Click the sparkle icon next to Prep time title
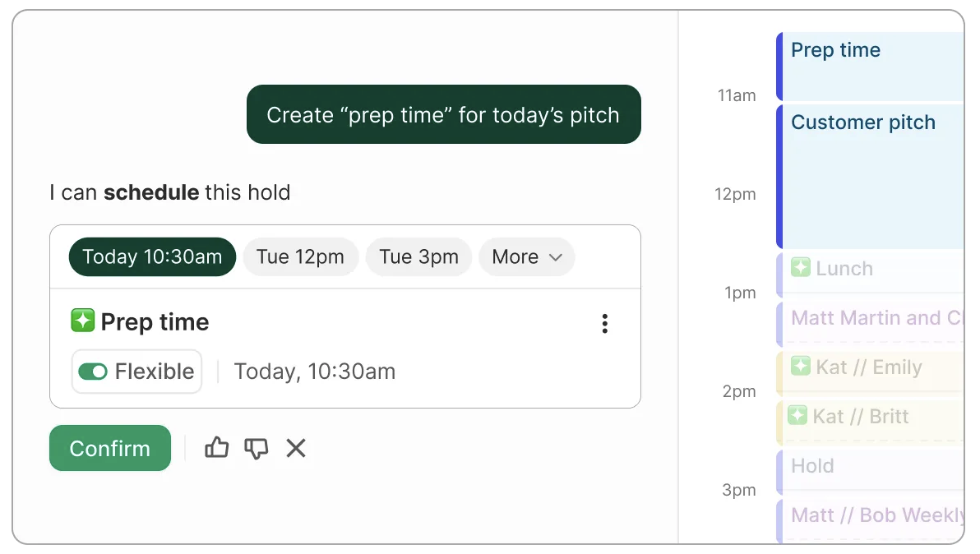Viewport: 980px width, 554px height. coord(82,321)
